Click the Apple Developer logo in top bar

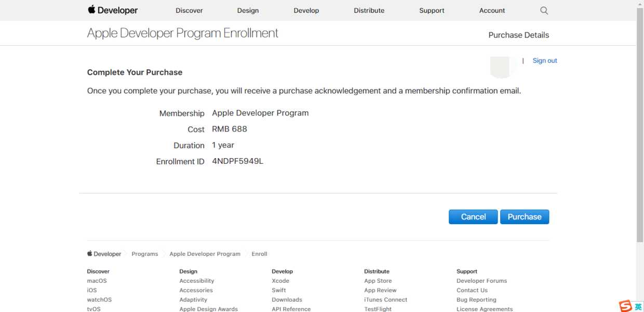pyautogui.click(x=113, y=10)
